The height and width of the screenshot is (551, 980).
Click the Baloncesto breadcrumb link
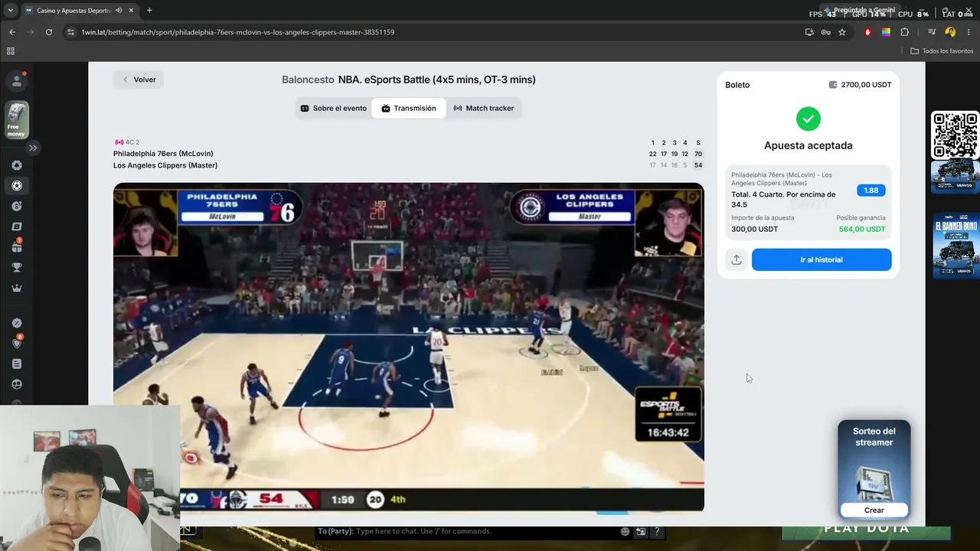[308, 80]
